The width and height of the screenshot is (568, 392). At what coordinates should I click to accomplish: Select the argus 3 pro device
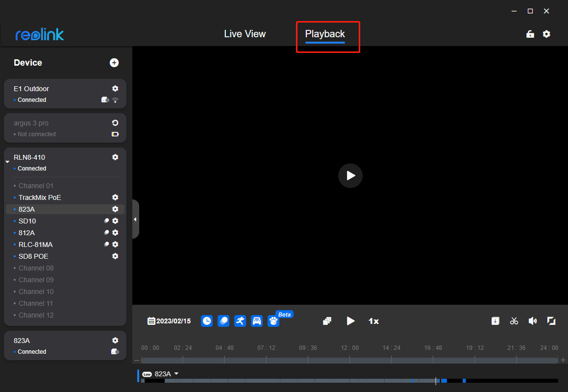(x=65, y=128)
